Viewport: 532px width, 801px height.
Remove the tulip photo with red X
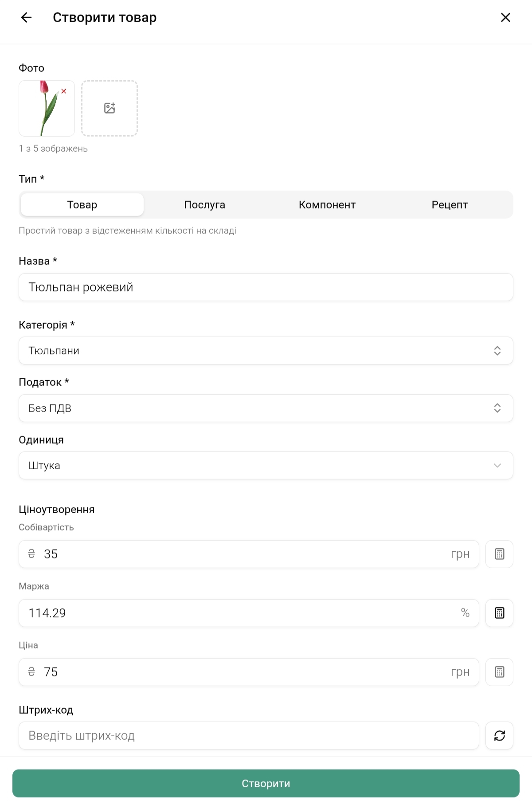tap(64, 91)
